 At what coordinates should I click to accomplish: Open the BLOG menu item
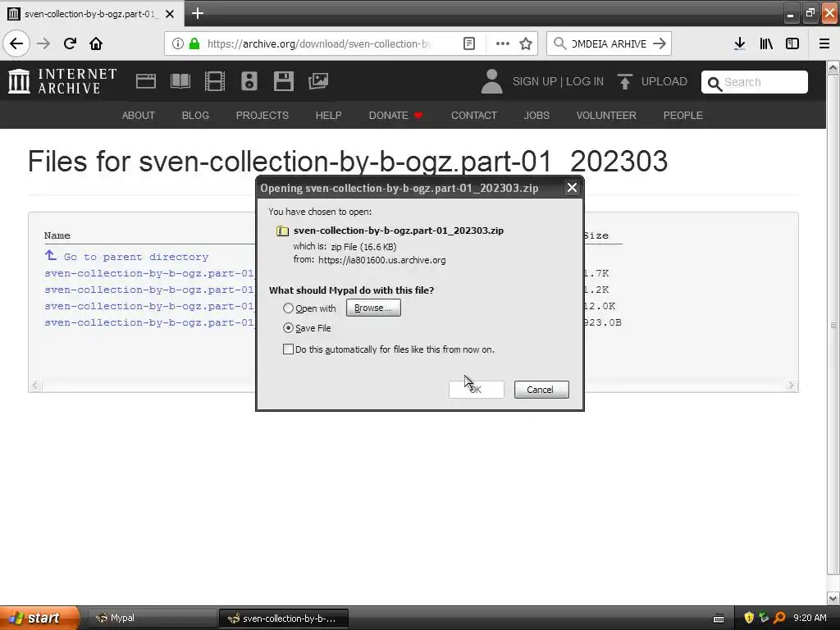pos(195,115)
